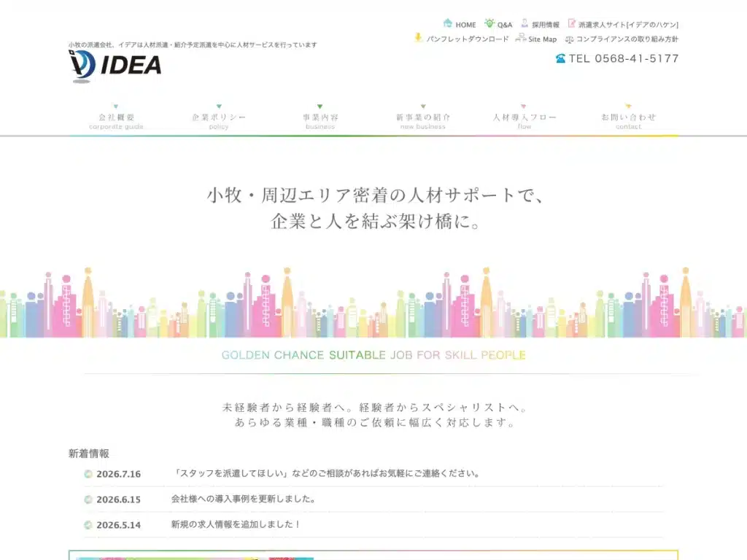Click the triangle marker above 会社概要
Screen dimensions: 747x560
pyautogui.click(x=116, y=106)
